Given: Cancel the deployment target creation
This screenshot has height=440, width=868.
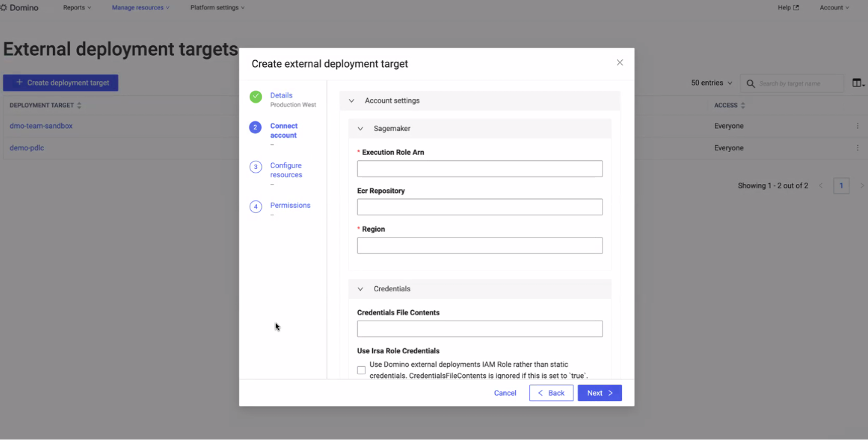Looking at the screenshot, I should (x=505, y=393).
